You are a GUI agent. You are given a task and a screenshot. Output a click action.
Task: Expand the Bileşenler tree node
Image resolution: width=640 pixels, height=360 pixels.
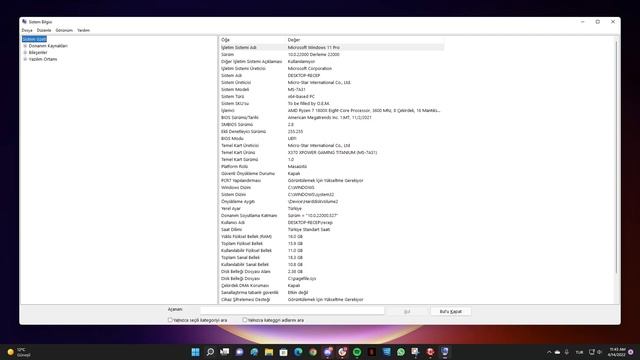(25, 52)
